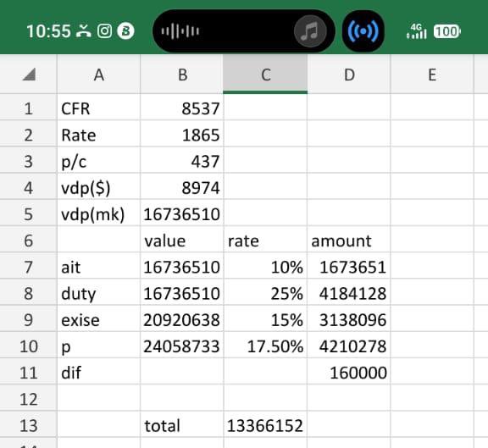Image resolution: width=488 pixels, height=448 pixels.
Task: Tap the round B notification icon
Action: (x=125, y=31)
